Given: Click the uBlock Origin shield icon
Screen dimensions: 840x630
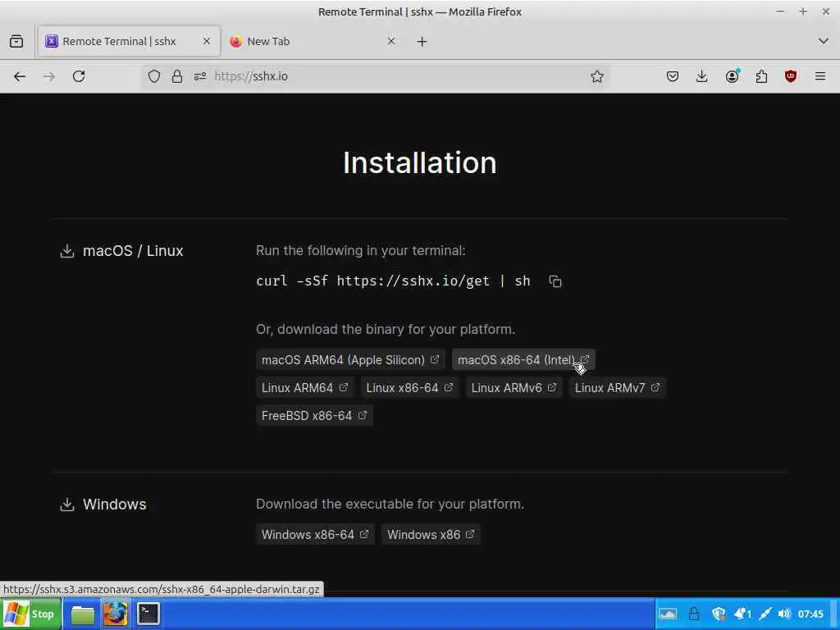Looking at the screenshot, I should coord(790,76).
